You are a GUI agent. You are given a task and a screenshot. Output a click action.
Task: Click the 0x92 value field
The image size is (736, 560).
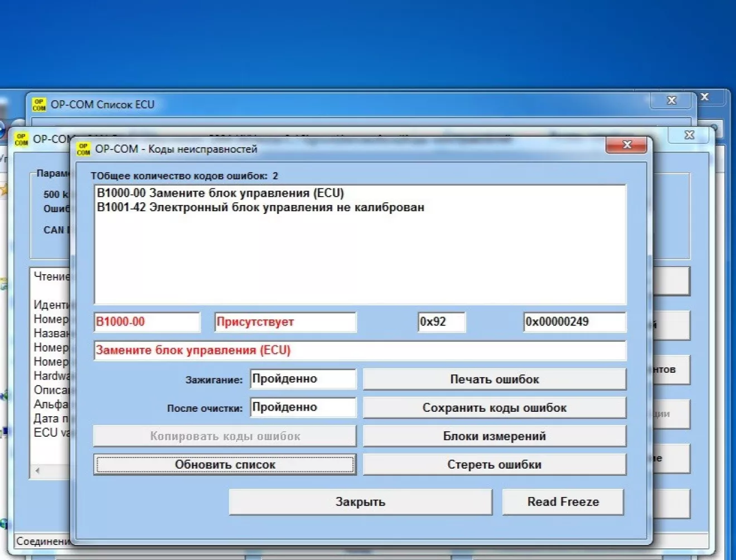(442, 322)
